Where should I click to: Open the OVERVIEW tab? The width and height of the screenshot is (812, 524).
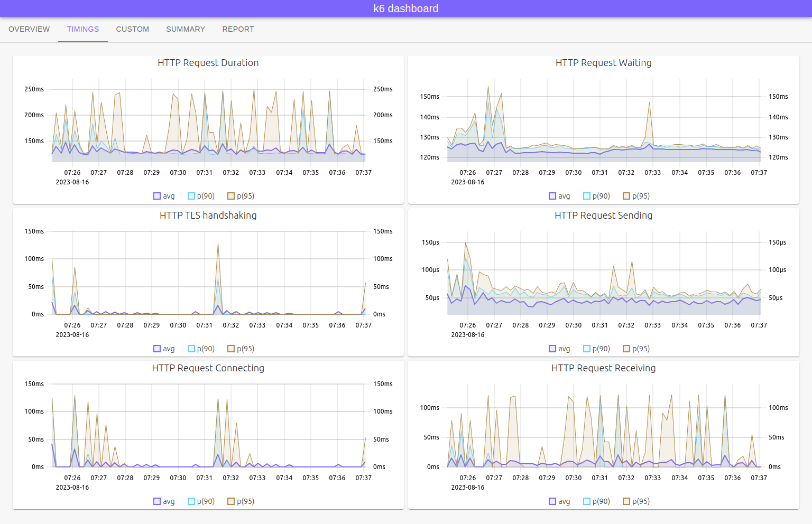(x=29, y=29)
